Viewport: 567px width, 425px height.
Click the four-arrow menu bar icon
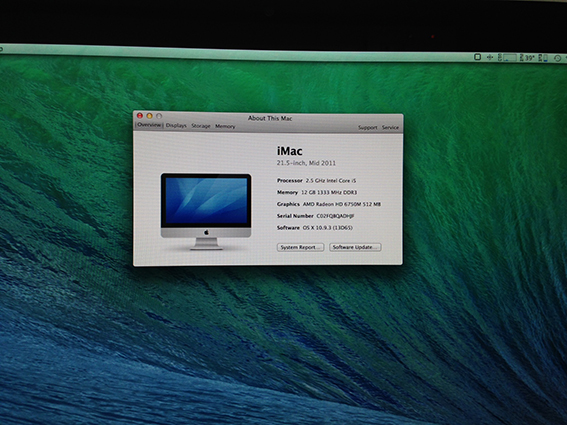tap(490, 57)
